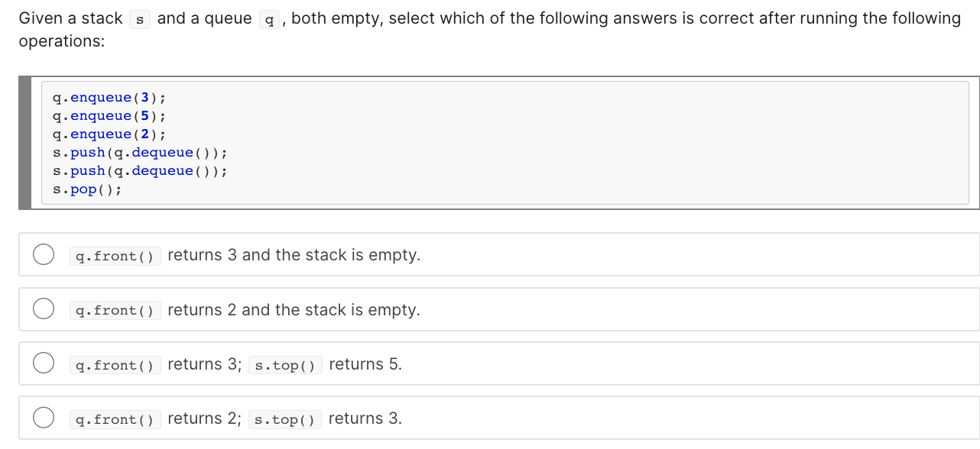The height and width of the screenshot is (449, 980).
Task: Click the q.front() chip in the first answer
Action: pos(115,256)
